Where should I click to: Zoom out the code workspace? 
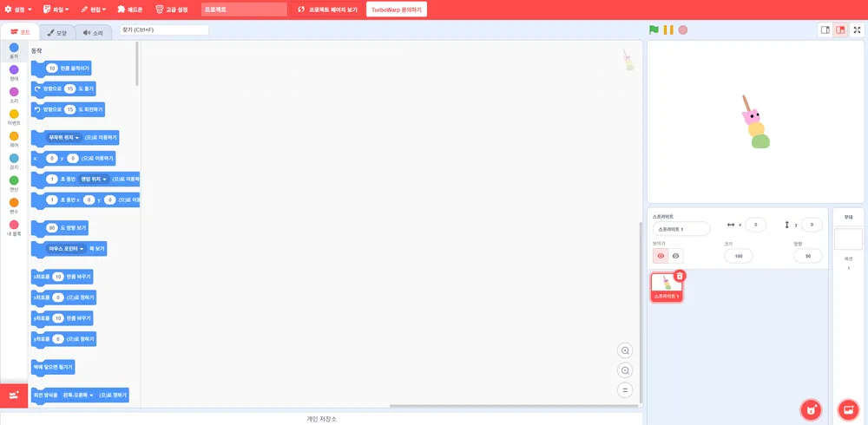point(625,370)
